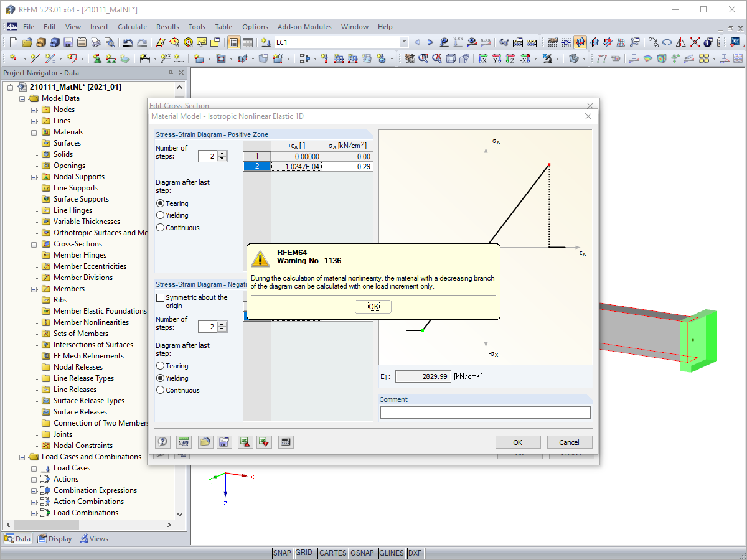
Task: Click the New model toolbar icon
Action: pos(13,43)
